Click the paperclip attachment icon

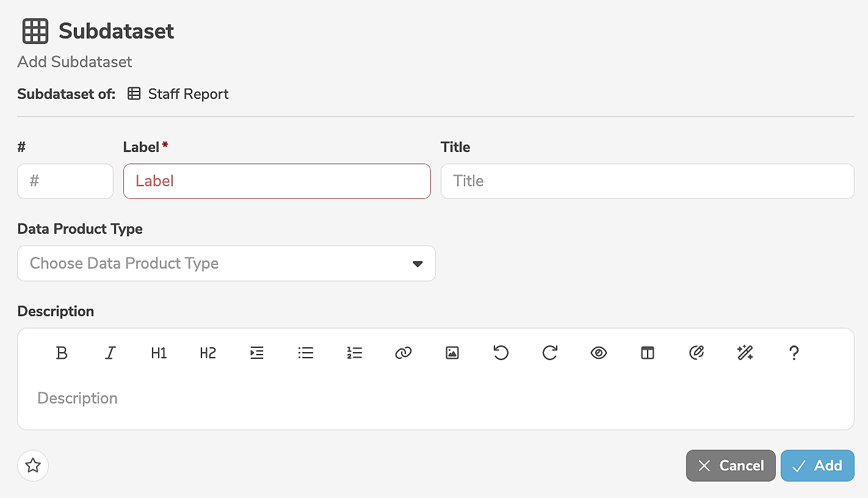(x=696, y=353)
